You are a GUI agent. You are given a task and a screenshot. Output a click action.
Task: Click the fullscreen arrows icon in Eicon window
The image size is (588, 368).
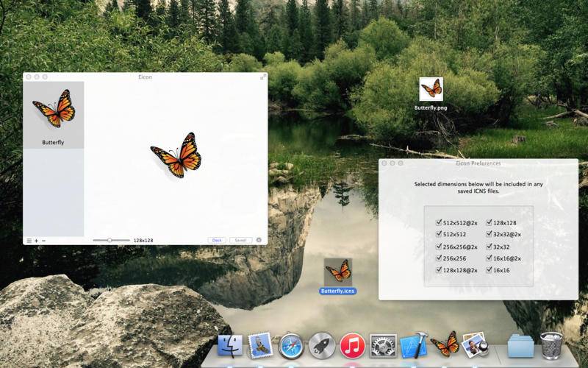(263, 77)
